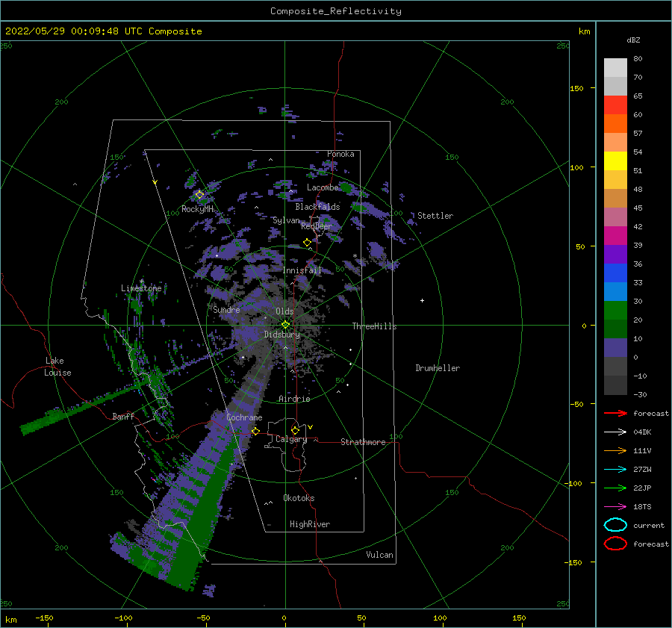Screen dimensions: 672x628
Task: Click the Composite_Reflectivity title
Action: [336, 11]
